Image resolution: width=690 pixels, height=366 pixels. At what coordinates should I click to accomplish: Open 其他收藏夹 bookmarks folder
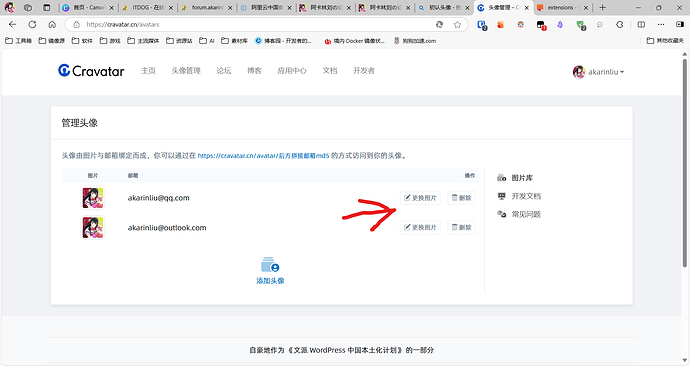(x=665, y=41)
